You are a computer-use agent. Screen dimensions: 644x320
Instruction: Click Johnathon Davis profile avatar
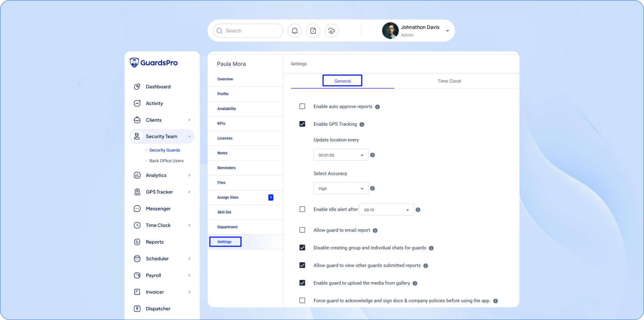tap(390, 31)
